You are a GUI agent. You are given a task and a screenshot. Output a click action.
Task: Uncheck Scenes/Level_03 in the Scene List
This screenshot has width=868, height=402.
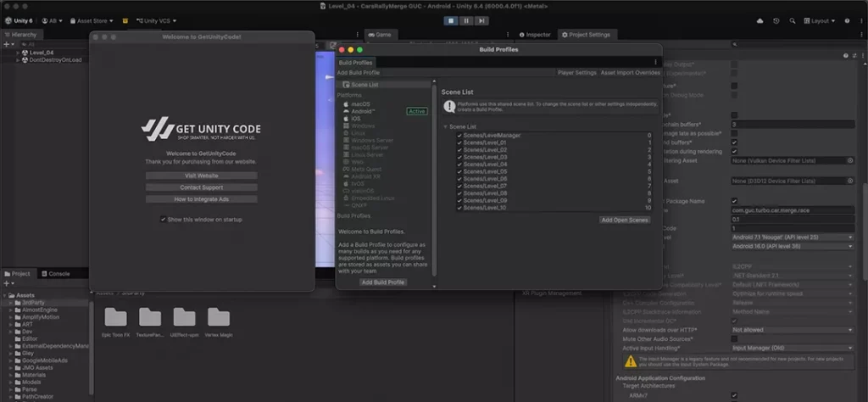pyautogui.click(x=459, y=157)
